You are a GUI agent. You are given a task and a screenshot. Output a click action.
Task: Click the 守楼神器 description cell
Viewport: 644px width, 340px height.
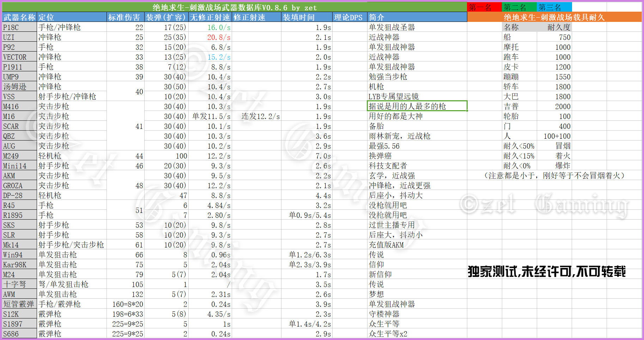point(417,314)
